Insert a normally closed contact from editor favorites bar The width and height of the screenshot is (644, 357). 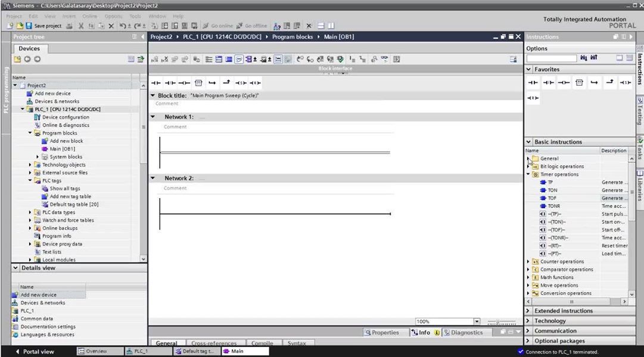[x=170, y=83]
